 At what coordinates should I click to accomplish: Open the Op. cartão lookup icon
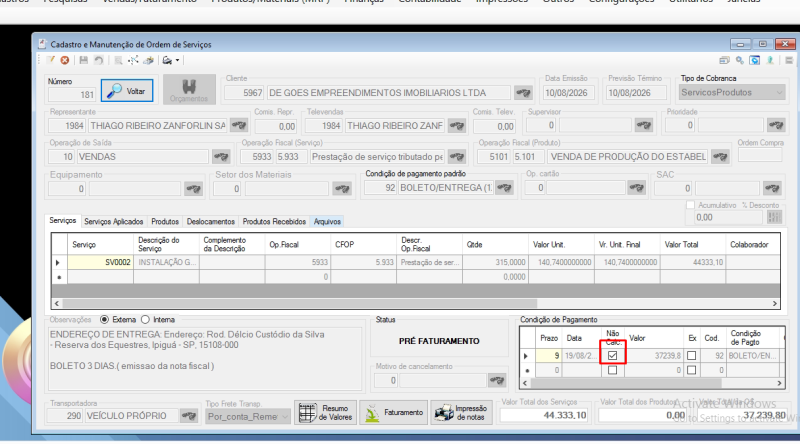tap(636, 188)
